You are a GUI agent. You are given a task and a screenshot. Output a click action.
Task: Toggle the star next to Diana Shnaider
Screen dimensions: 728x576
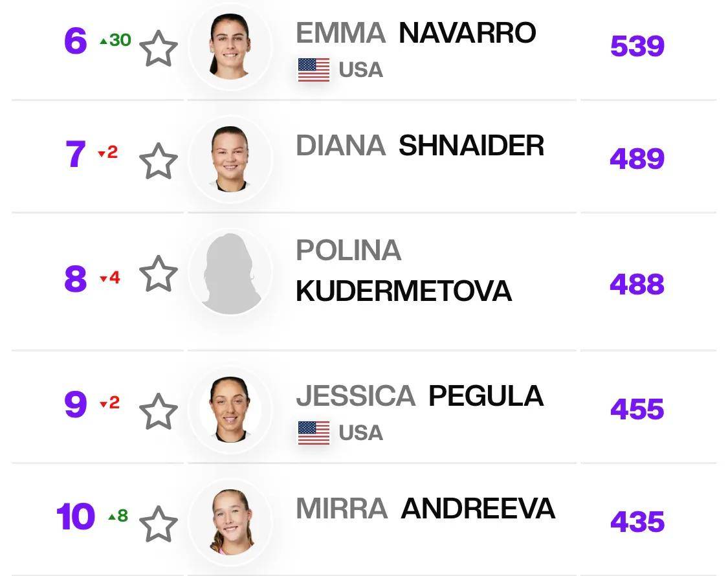159,162
